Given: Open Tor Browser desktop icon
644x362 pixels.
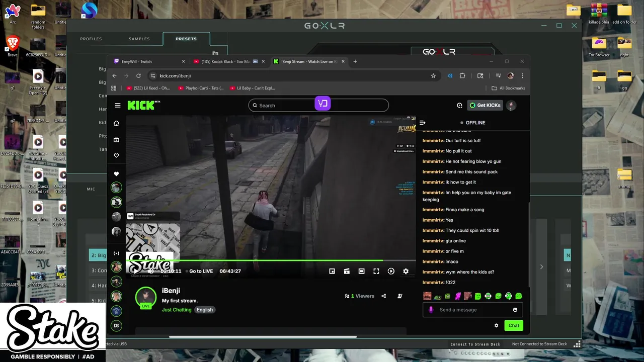Looking at the screenshot, I should click(599, 47).
